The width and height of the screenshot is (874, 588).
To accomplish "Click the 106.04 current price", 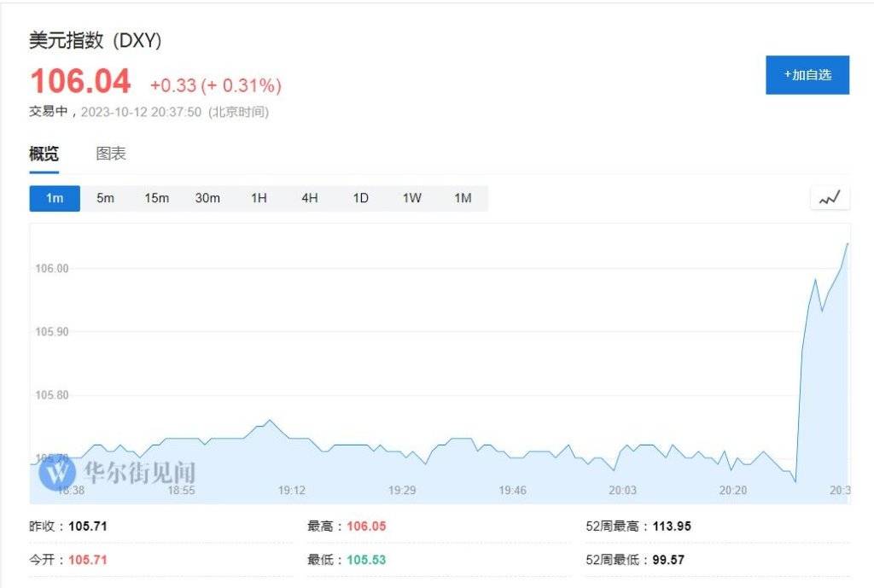I will (80, 82).
